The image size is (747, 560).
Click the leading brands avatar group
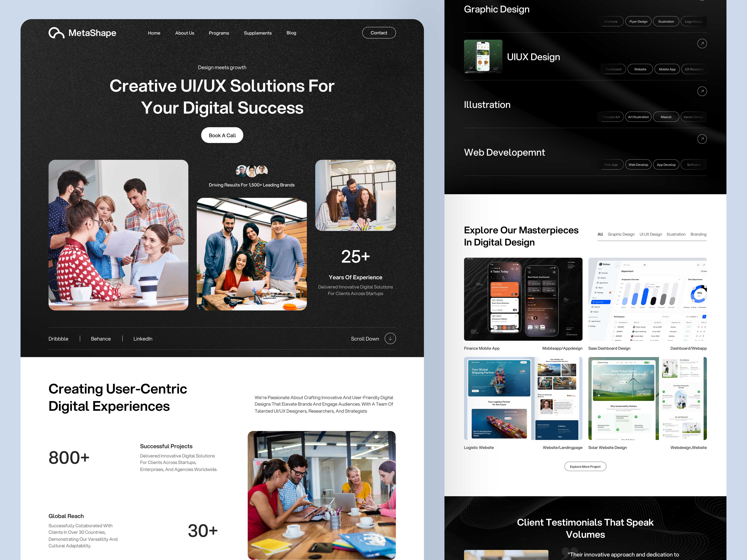252,171
